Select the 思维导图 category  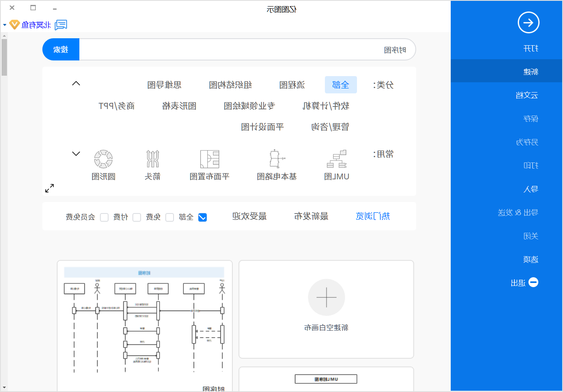(x=164, y=85)
